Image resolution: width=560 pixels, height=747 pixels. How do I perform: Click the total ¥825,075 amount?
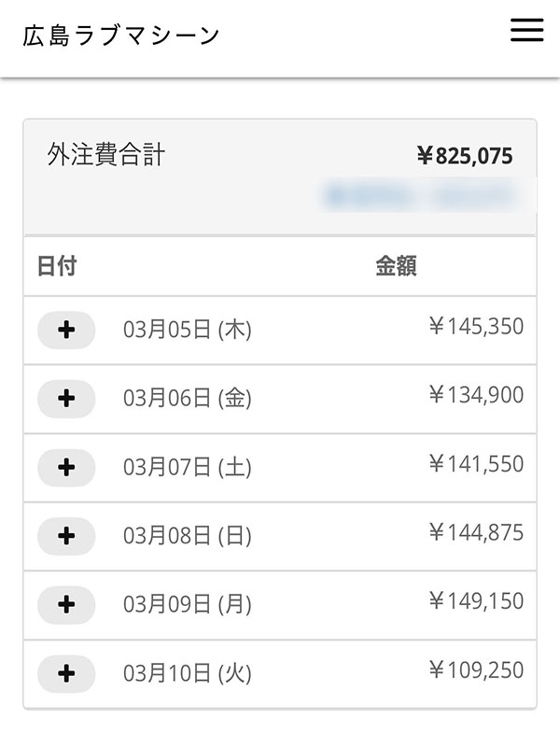tap(464, 156)
